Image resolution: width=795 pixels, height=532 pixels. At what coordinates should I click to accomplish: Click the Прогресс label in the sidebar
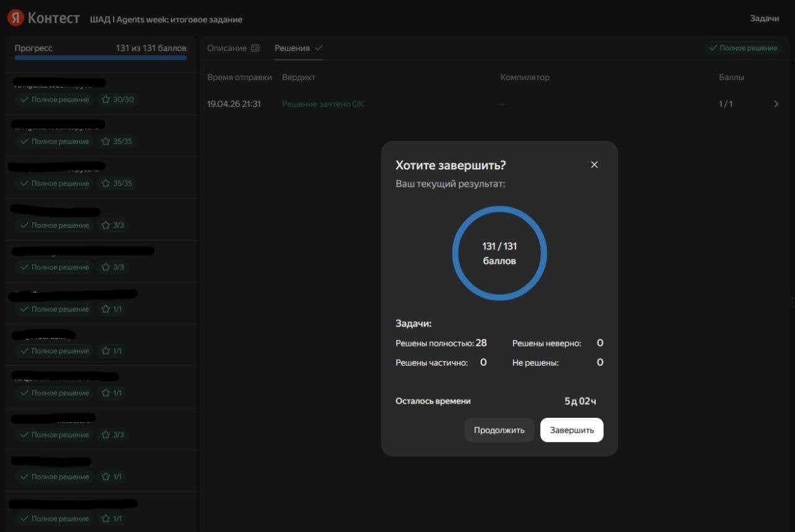pyautogui.click(x=34, y=48)
